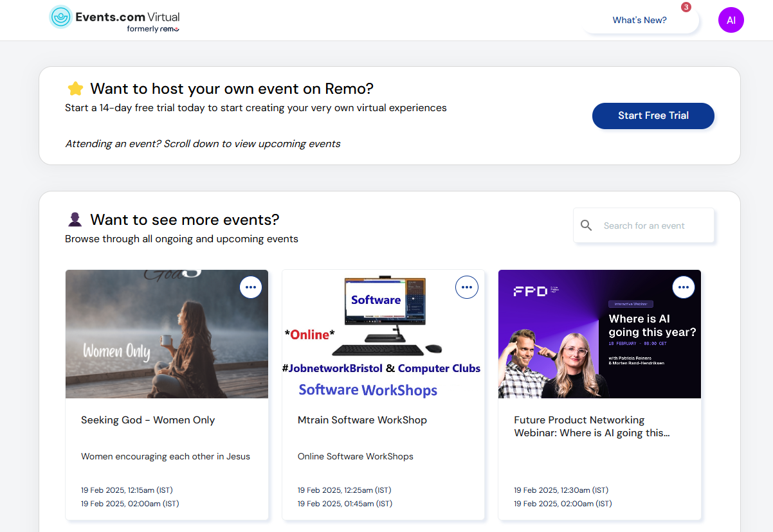Viewport: 773px width, 532px height.
Task: Click the 'Future Product Networking Webinar' title
Action: tap(592, 427)
